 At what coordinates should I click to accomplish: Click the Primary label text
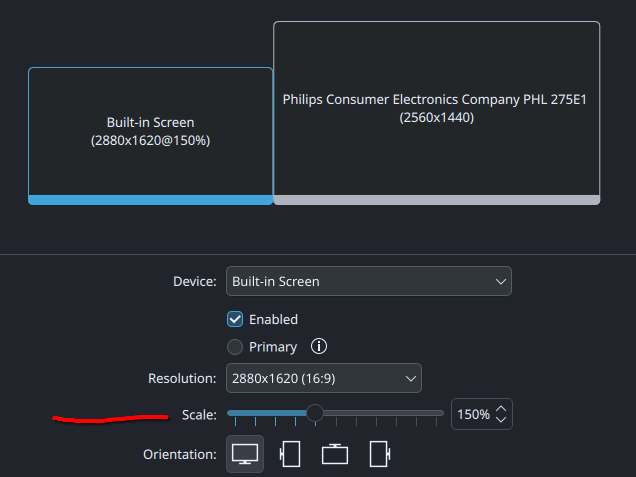click(273, 347)
